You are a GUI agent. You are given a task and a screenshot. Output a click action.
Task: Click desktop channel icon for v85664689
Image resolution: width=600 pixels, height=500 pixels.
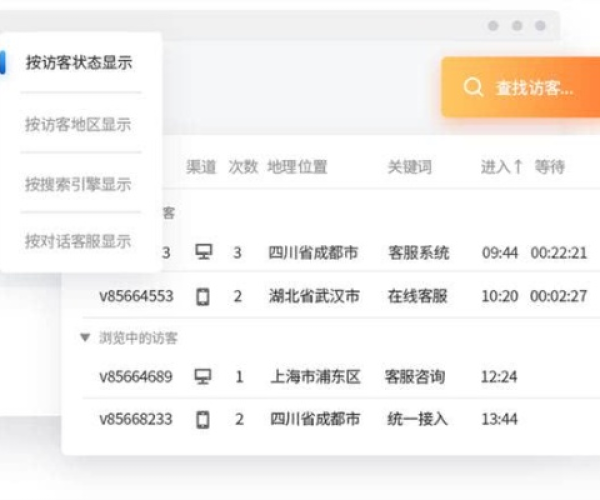coord(203,376)
